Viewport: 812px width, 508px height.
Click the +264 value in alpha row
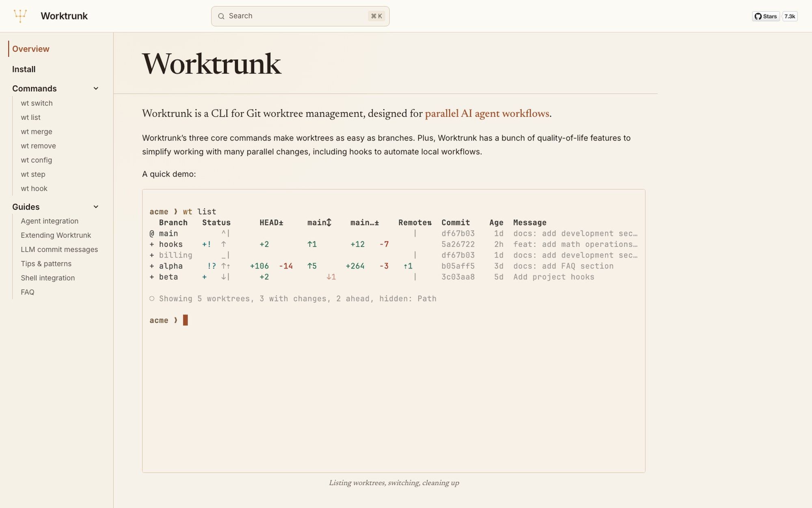[x=355, y=266]
